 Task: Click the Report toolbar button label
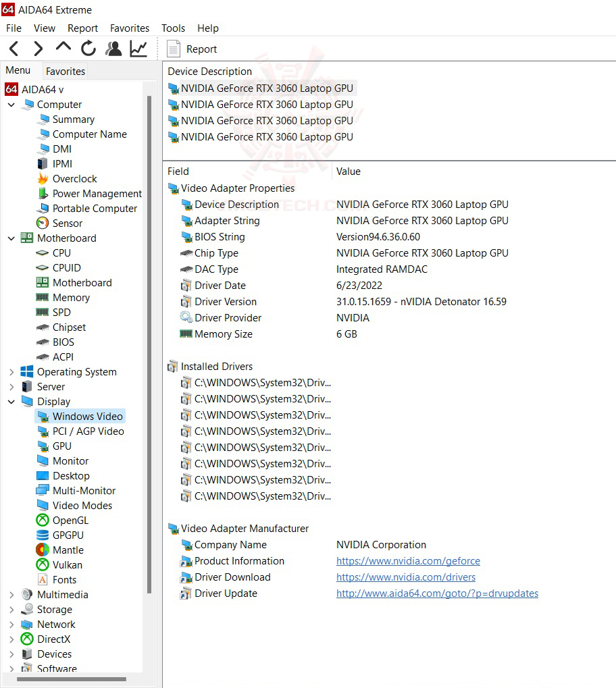coord(201,49)
